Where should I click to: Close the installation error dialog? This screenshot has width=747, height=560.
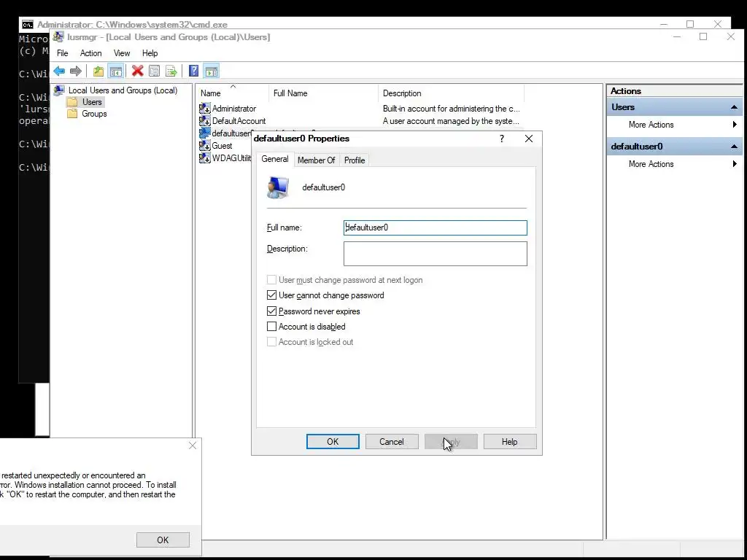(193, 446)
